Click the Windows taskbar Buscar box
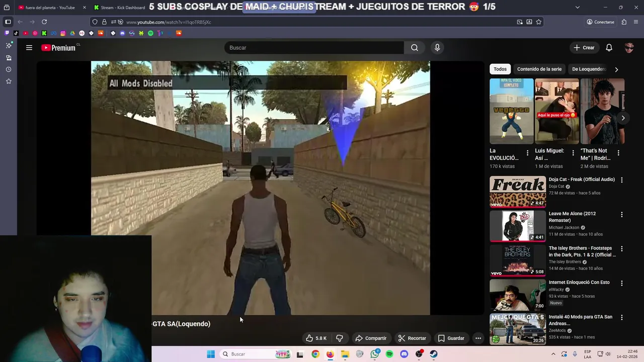The image size is (644, 362). 256,354
